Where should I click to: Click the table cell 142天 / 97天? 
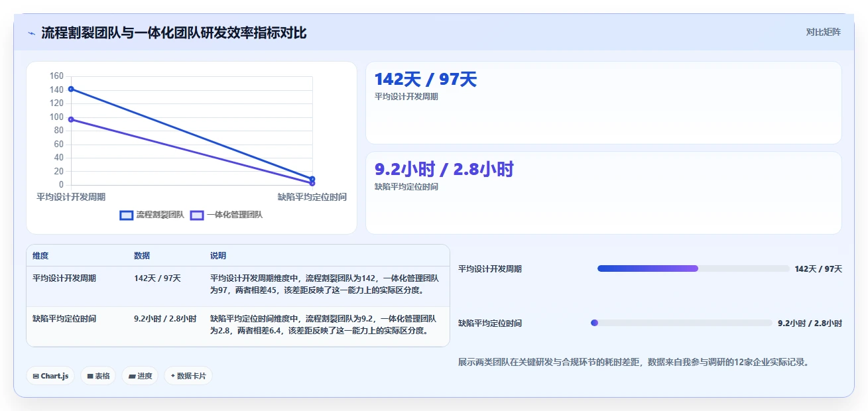[x=157, y=278]
